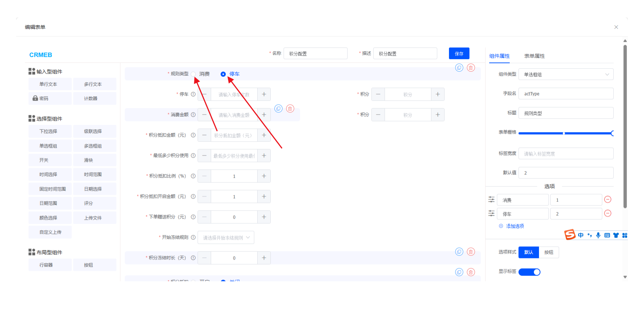
Task: Toggle the Sogou 中 Chinese/English mode icon
Action: pos(581,235)
